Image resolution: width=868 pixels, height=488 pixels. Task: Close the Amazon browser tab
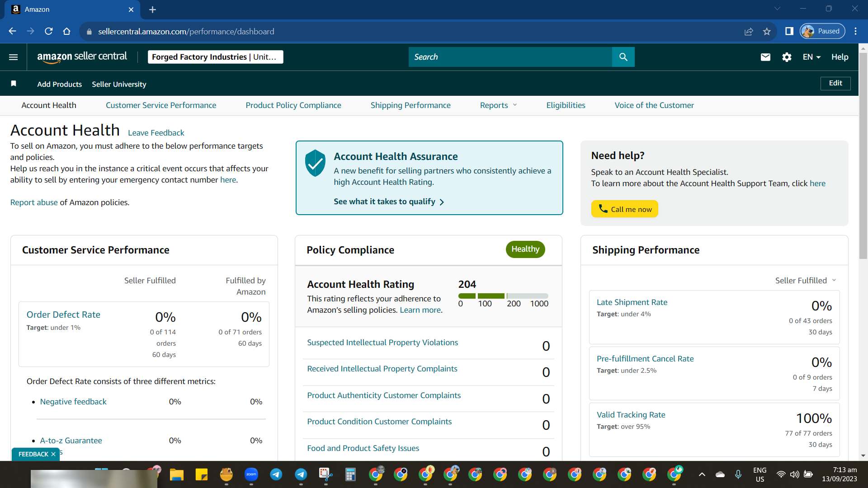(131, 9)
